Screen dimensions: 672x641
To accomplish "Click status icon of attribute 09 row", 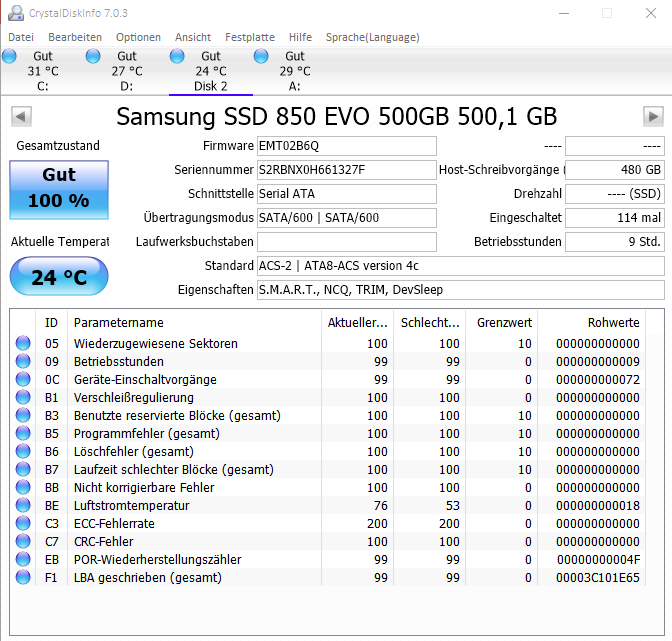I will click(23, 361).
